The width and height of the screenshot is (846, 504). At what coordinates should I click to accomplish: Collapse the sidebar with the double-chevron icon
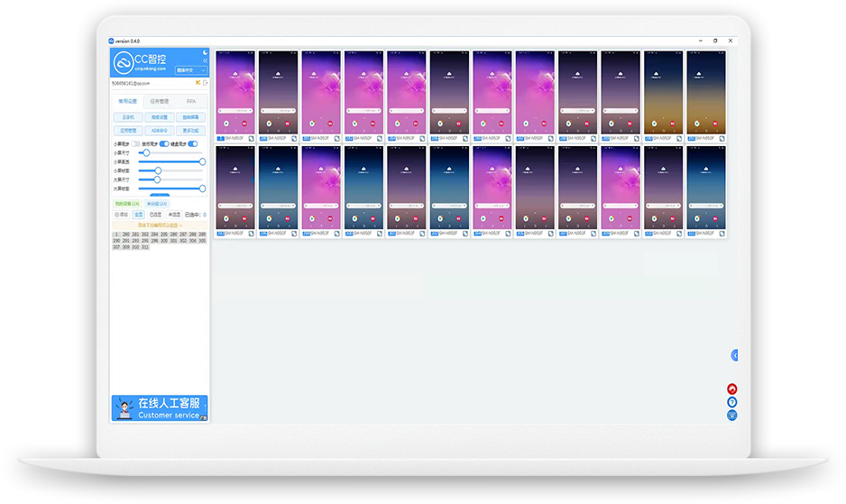(x=205, y=61)
